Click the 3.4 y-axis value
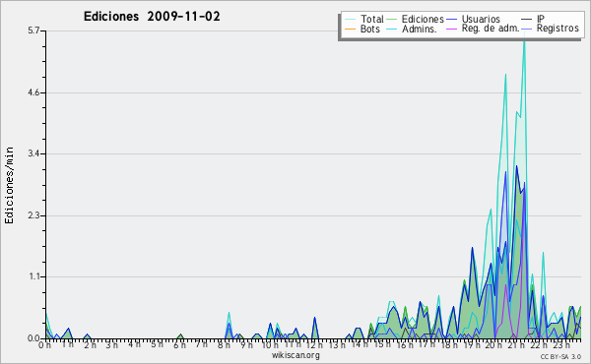Viewport: 591px width, 364px height. point(33,153)
